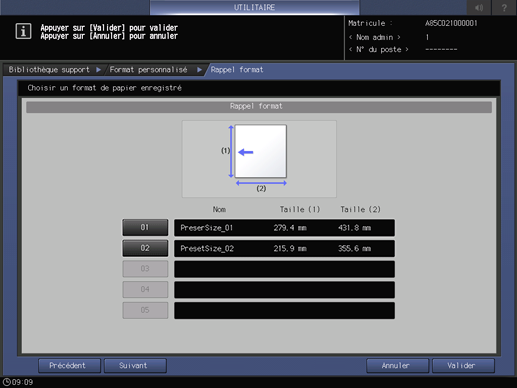Click the PreserSize_01 row name
Image resolution: width=517 pixels, height=388 pixels.
(x=206, y=228)
